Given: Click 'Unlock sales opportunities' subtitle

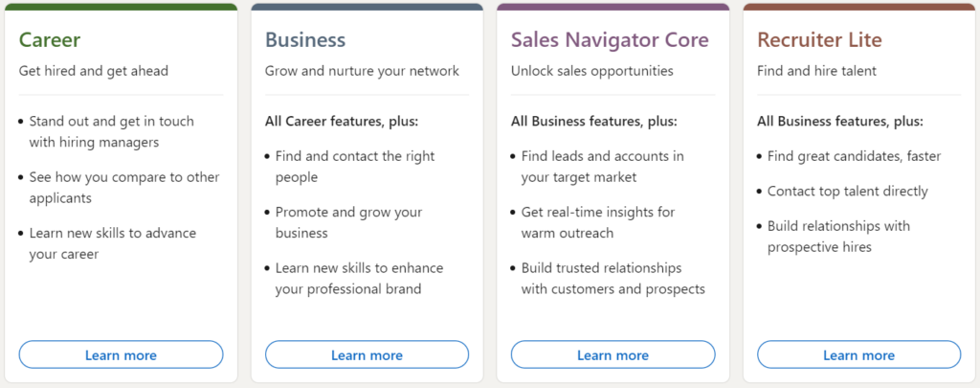Looking at the screenshot, I should pos(591,70).
